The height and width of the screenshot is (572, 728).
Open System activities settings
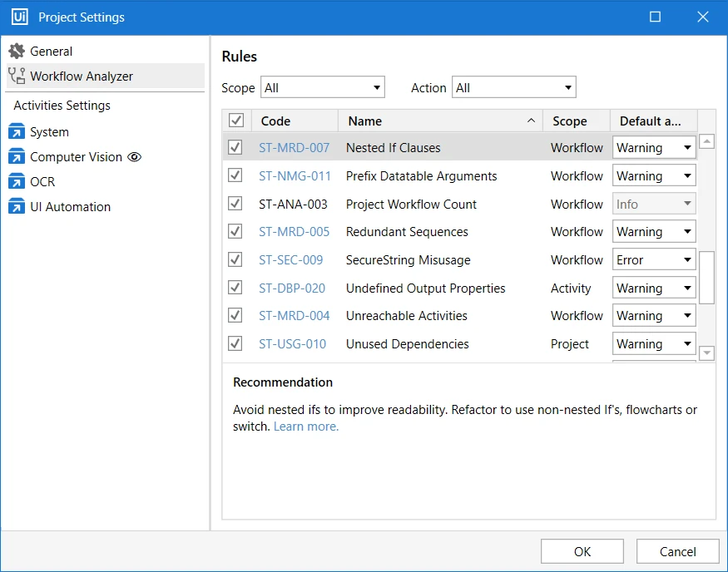click(106, 131)
